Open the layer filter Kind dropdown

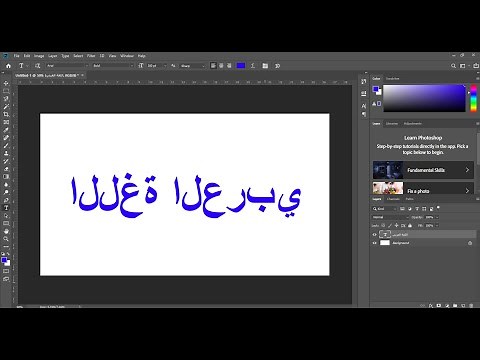[384, 209]
